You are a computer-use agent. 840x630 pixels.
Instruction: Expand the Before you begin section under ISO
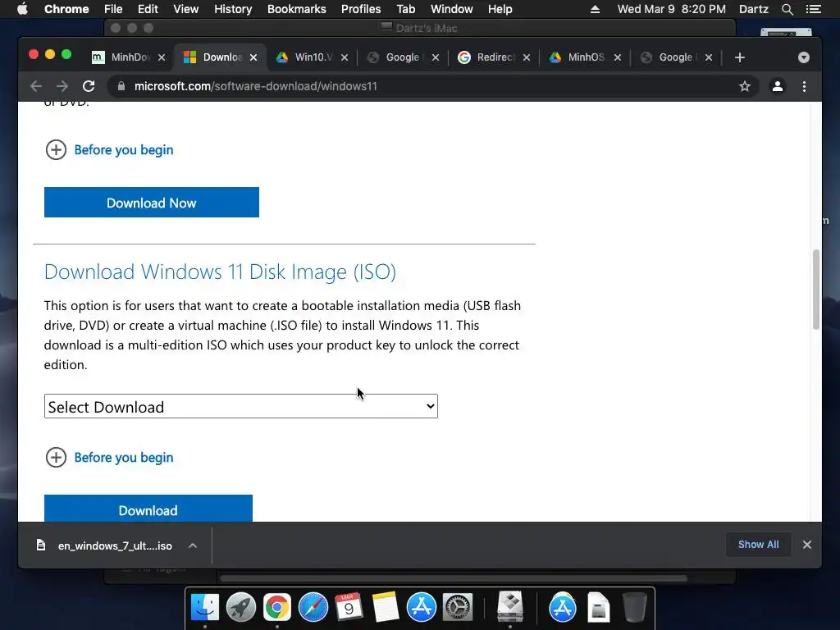110,458
